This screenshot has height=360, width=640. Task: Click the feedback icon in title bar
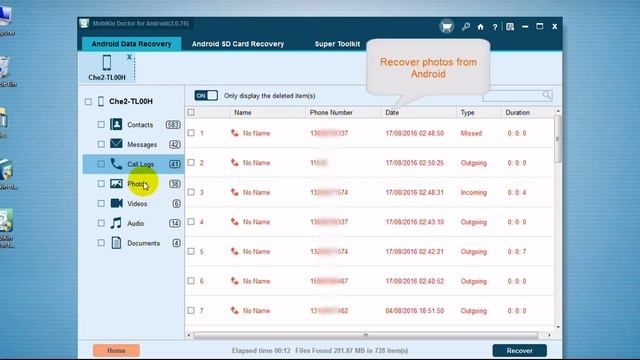(x=510, y=27)
